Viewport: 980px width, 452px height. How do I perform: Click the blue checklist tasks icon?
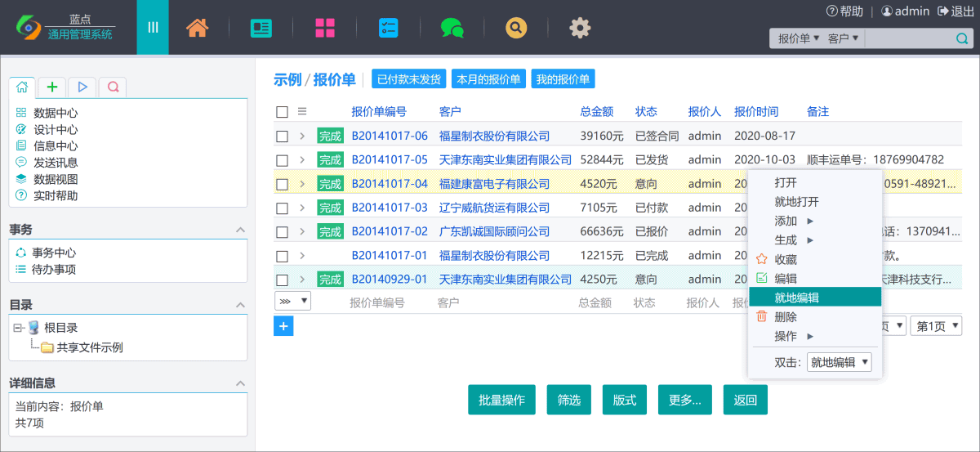(388, 28)
